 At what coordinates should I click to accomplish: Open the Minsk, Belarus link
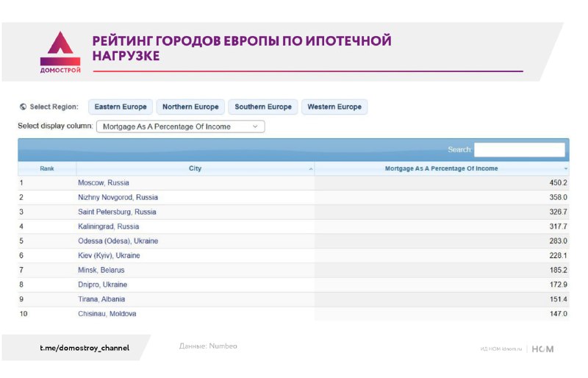pyautogui.click(x=101, y=271)
